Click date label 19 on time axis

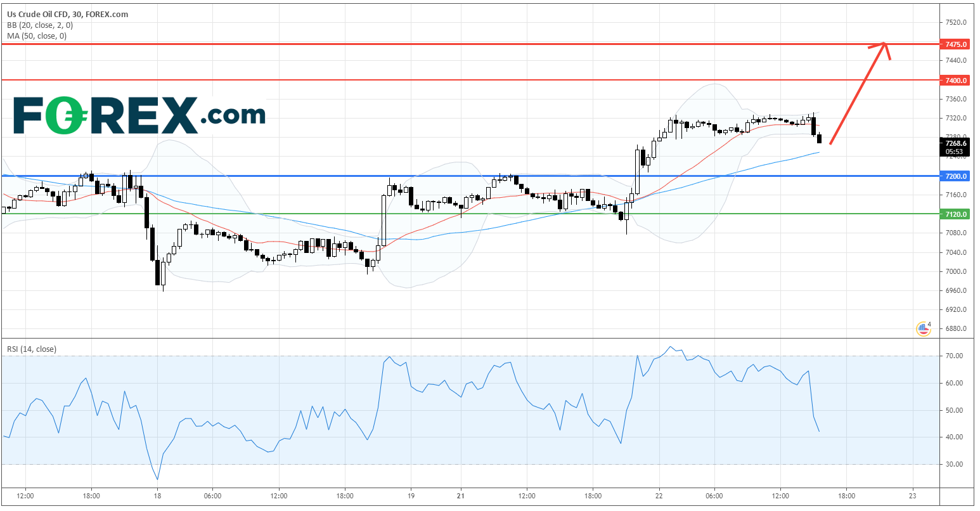pos(411,496)
